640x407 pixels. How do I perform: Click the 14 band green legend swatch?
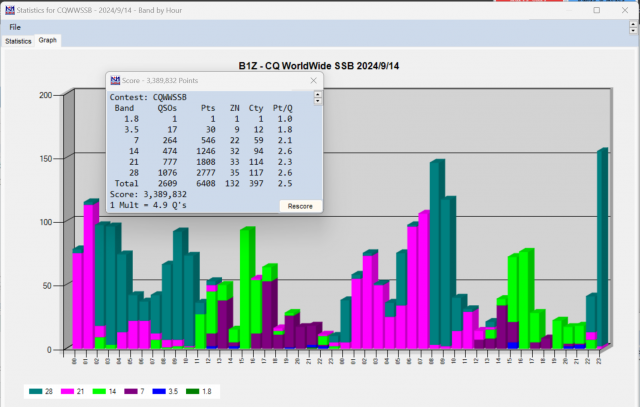99,391
